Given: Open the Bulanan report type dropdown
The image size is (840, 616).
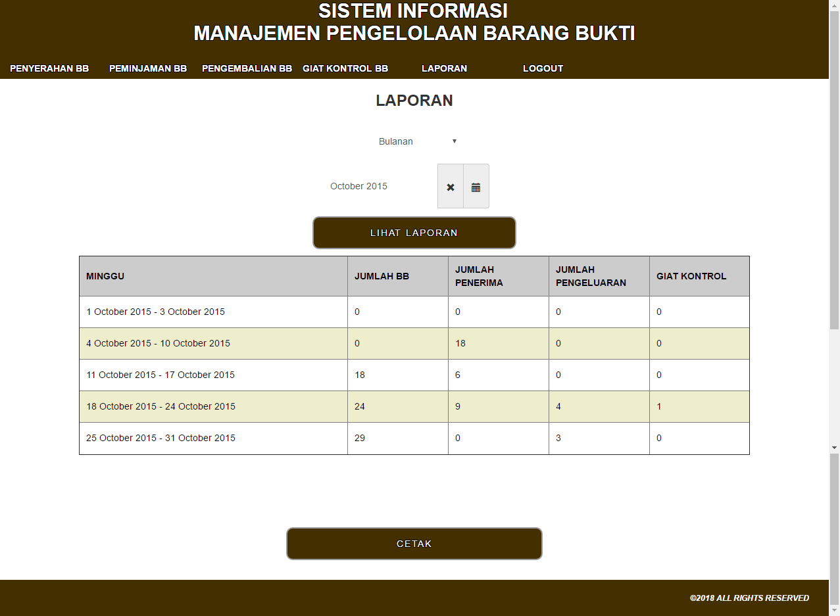Looking at the screenshot, I should tap(417, 141).
